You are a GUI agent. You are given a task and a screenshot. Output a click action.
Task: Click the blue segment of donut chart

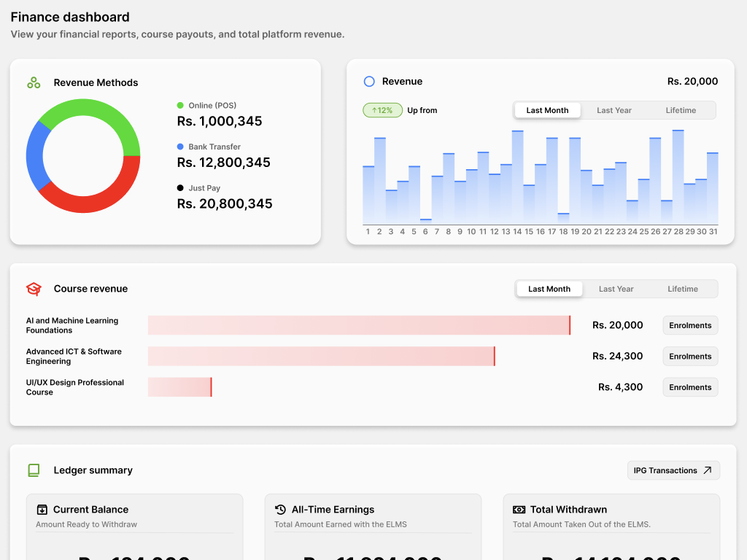point(34,156)
